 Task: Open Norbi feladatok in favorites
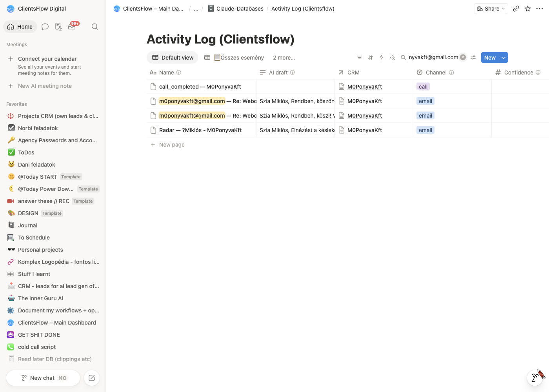coord(53,128)
